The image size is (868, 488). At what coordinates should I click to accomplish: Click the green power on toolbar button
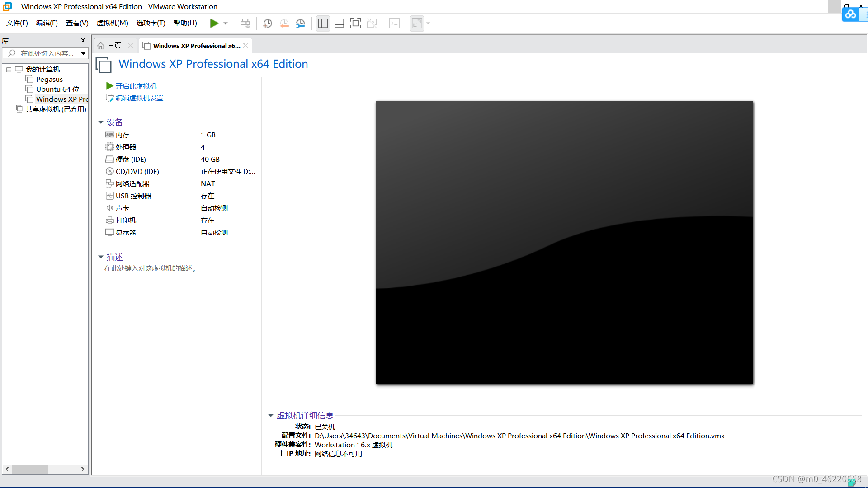coord(214,23)
